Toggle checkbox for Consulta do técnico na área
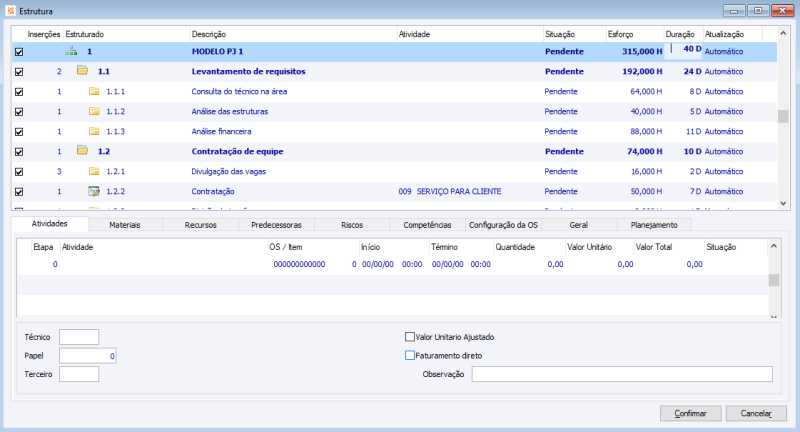Viewport: 800px width, 432px height. (x=19, y=92)
